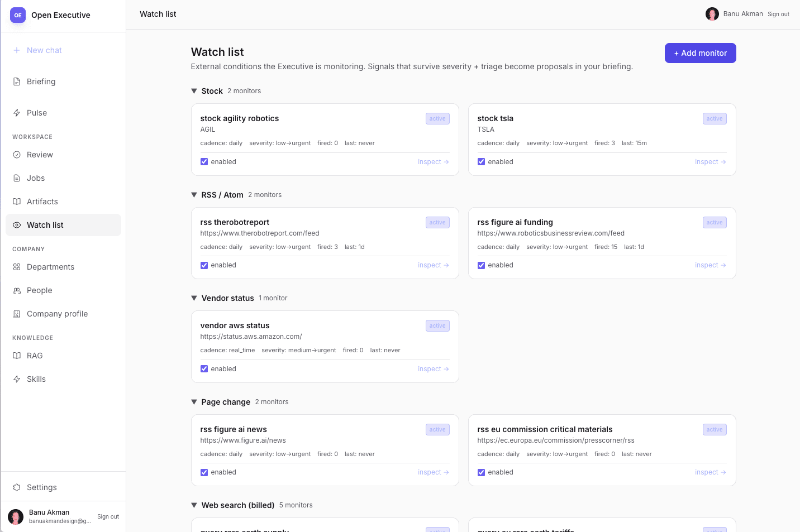This screenshot has height=532, width=800.
Task: Open RAG knowledge page
Action: coord(63,356)
